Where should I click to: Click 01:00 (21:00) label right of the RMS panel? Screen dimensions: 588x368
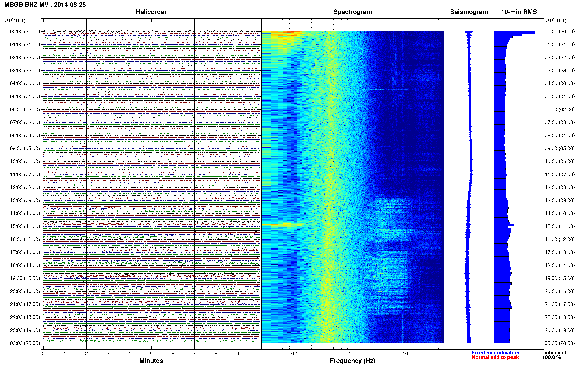pyautogui.click(x=560, y=45)
